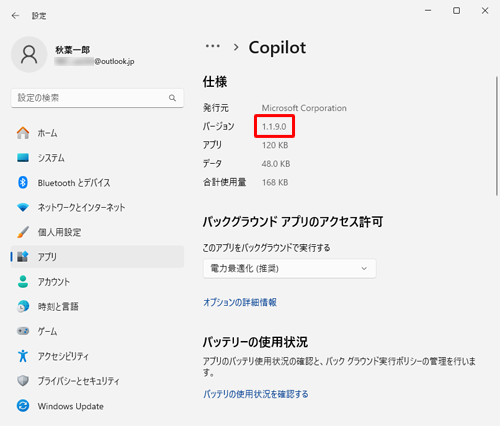Click the version value 1.1.9.0
The width and height of the screenshot is (500, 426).
(274, 127)
